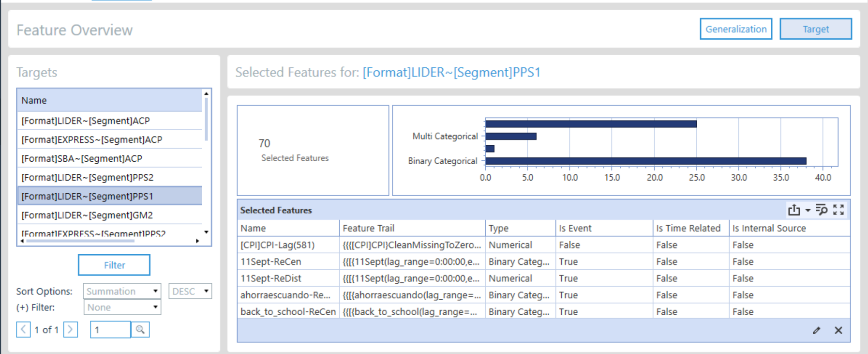Screen dimensions: 868x354
Task: Select the 11Sept-ReCen feature row
Action: [544, 262]
